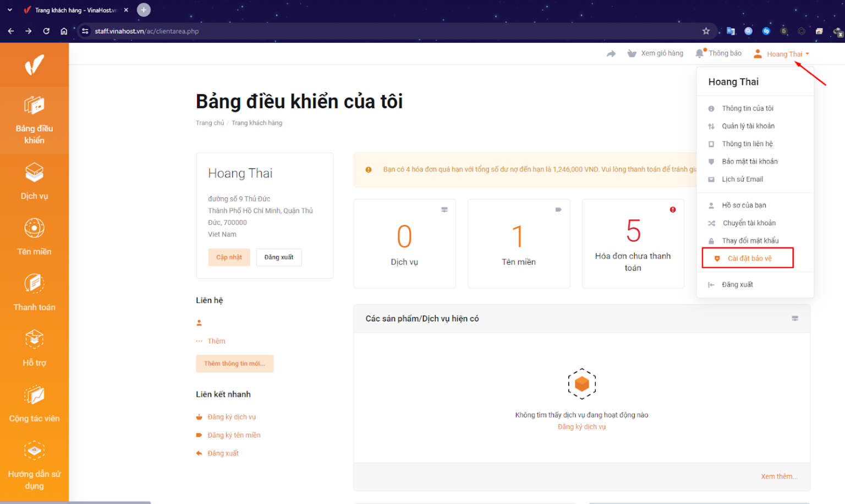Select the Cộng tác viên sidebar icon
845x504 pixels.
click(34, 403)
